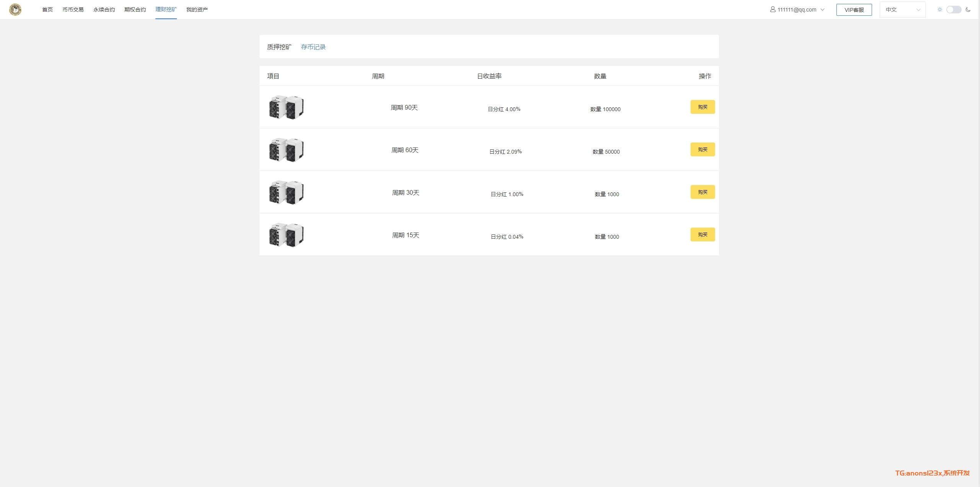Open the 币币交易 menu item
This screenshot has width=980, height=487.
tap(73, 10)
